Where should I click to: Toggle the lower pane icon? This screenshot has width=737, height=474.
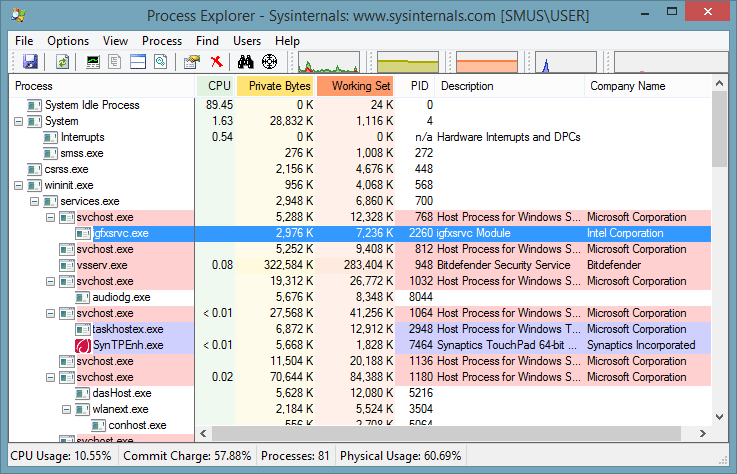[138, 62]
